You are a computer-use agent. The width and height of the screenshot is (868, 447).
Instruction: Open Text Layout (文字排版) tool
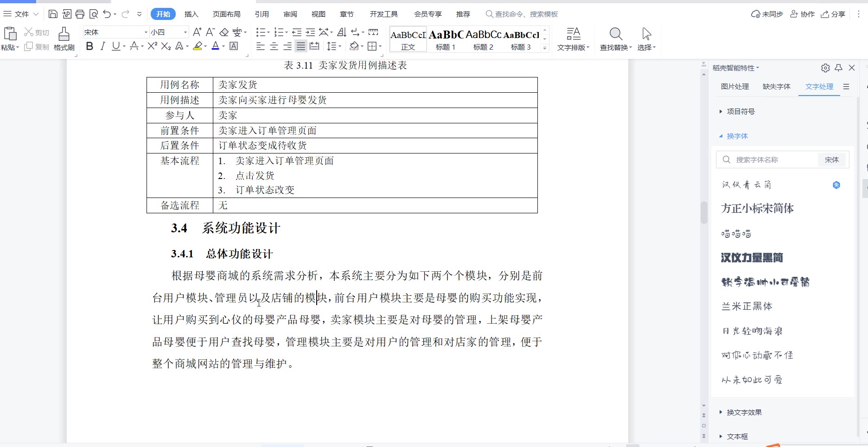pyautogui.click(x=573, y=39)
